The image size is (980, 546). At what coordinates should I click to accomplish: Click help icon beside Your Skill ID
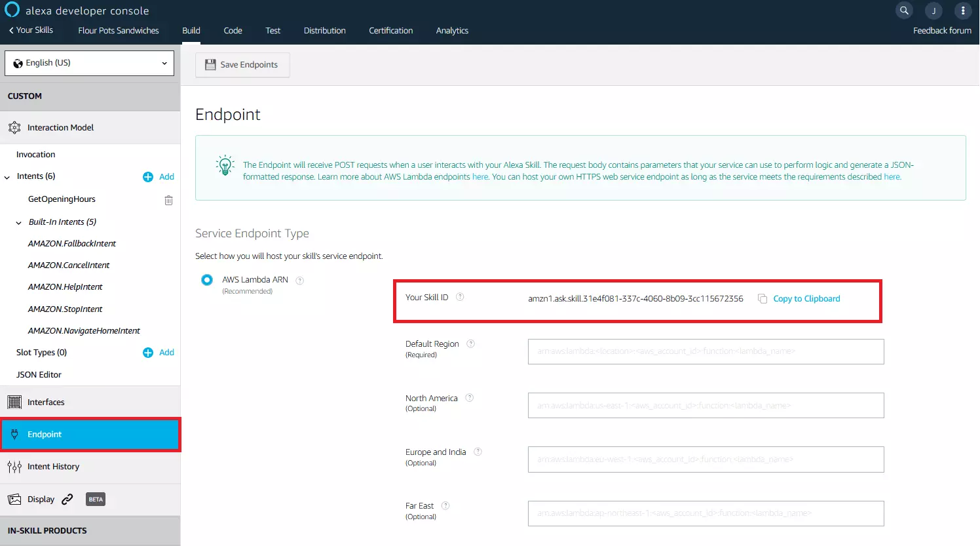pos(460,297)
